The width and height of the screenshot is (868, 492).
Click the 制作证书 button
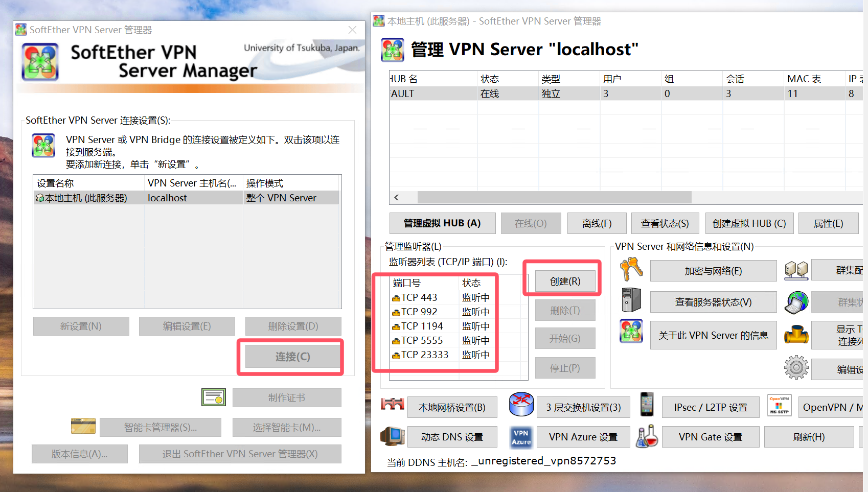286,397
